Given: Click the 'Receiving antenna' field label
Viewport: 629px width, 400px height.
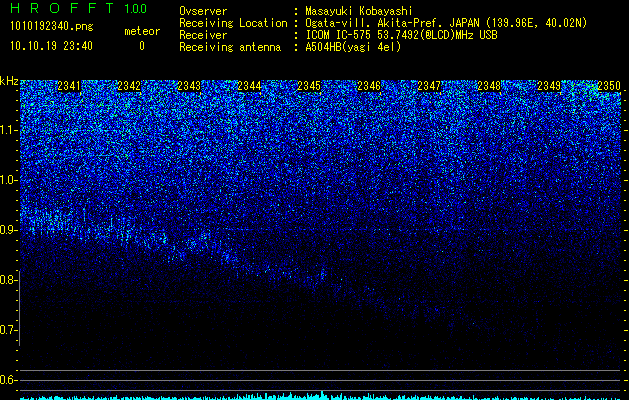Looking at the screenshot, I should pyautogui.click(x=230, y=47).
